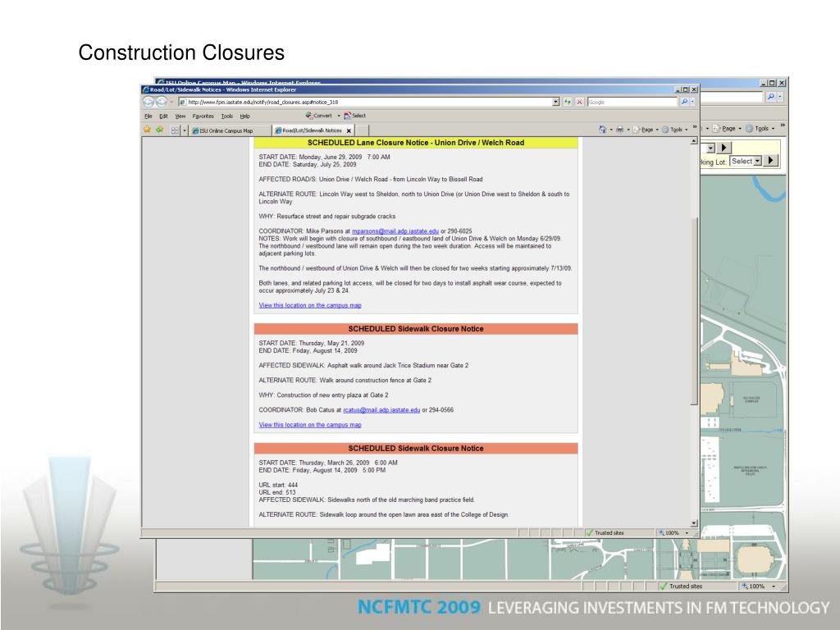Open Parking Lot Select dropdown in map window
Screen dimensions: 840x630
click(x=746, y=161)
